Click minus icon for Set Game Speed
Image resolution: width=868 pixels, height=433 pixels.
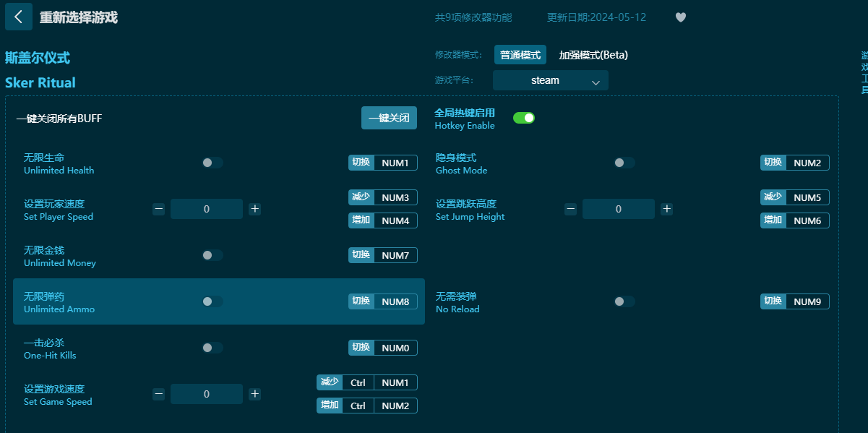[159, 394]
